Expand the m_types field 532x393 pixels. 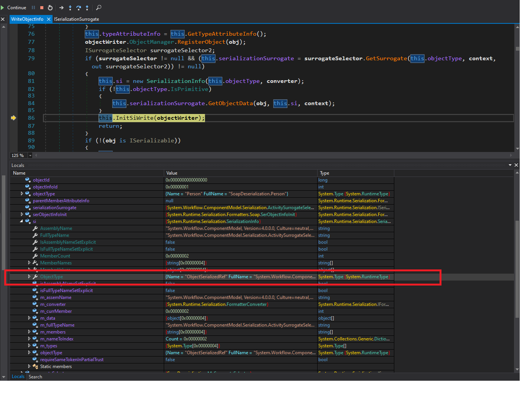29,346
